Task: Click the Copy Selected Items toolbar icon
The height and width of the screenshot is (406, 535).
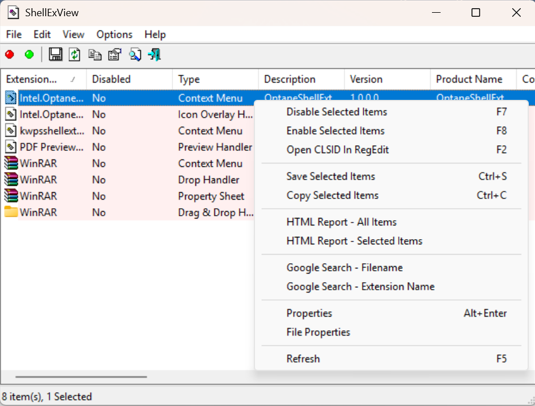Action: (x=95, y=55)
